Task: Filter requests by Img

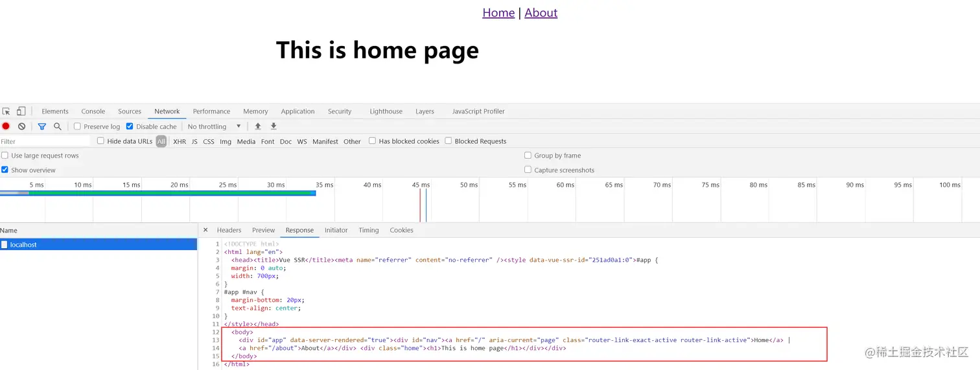Action: (226, 141)
